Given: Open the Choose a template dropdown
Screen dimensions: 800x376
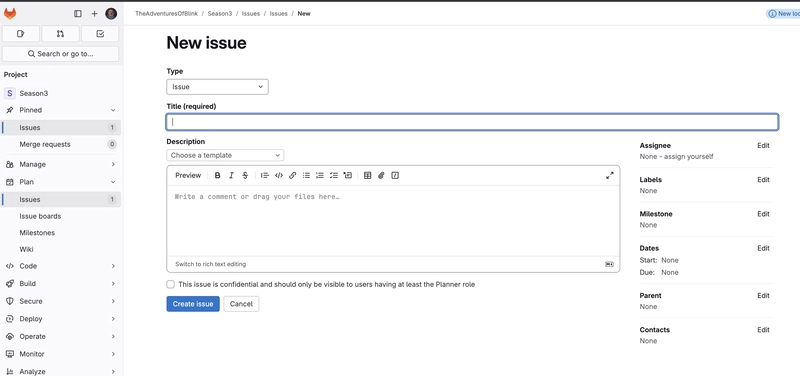Looking at the screenshot, I should coord(225,155).
